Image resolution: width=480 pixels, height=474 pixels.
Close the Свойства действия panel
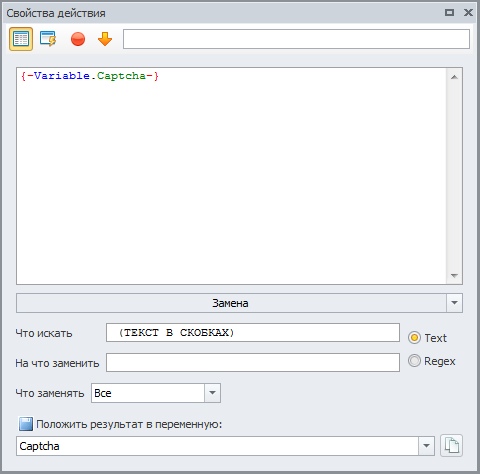[x=468, y=13]
